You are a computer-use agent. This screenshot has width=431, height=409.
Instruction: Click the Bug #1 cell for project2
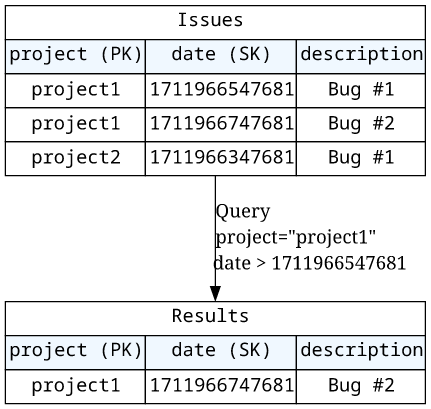coord(361,159)
